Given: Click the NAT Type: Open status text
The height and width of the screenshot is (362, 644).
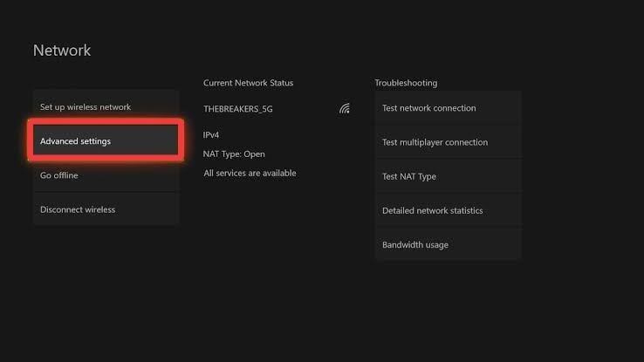Looking at the screenshot, I should coord(234,154).
